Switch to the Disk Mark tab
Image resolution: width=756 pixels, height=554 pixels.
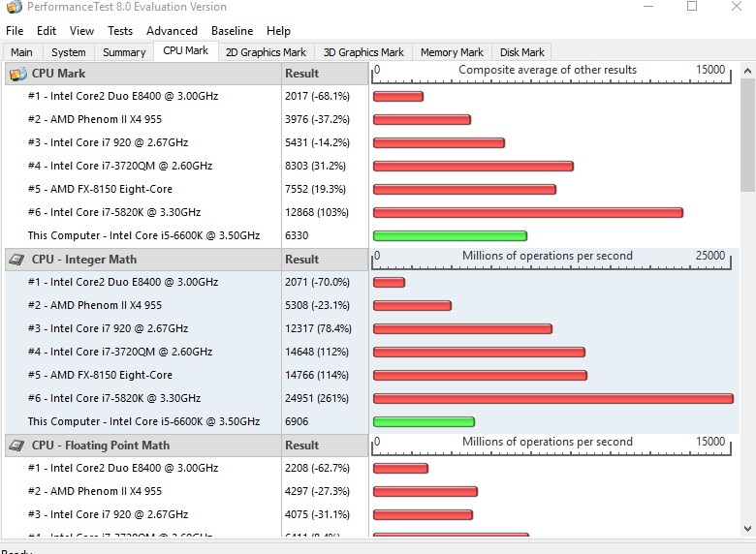click(522, 52)
